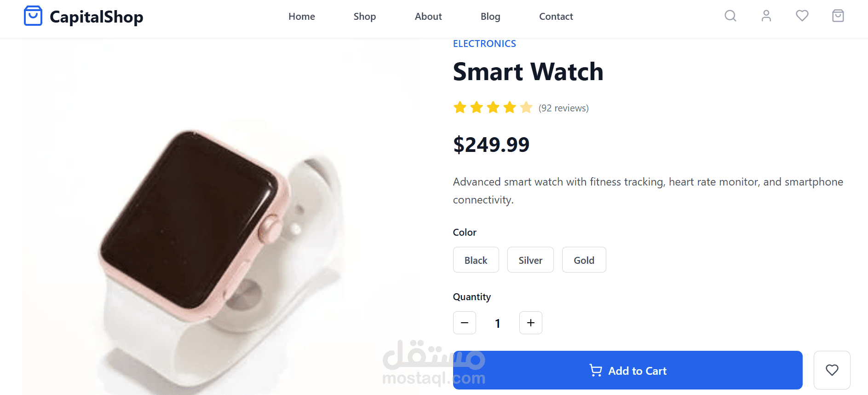Screen dimensions: 868x395
Task: Add to wishlist using heart button
Action: coord(832,370)
